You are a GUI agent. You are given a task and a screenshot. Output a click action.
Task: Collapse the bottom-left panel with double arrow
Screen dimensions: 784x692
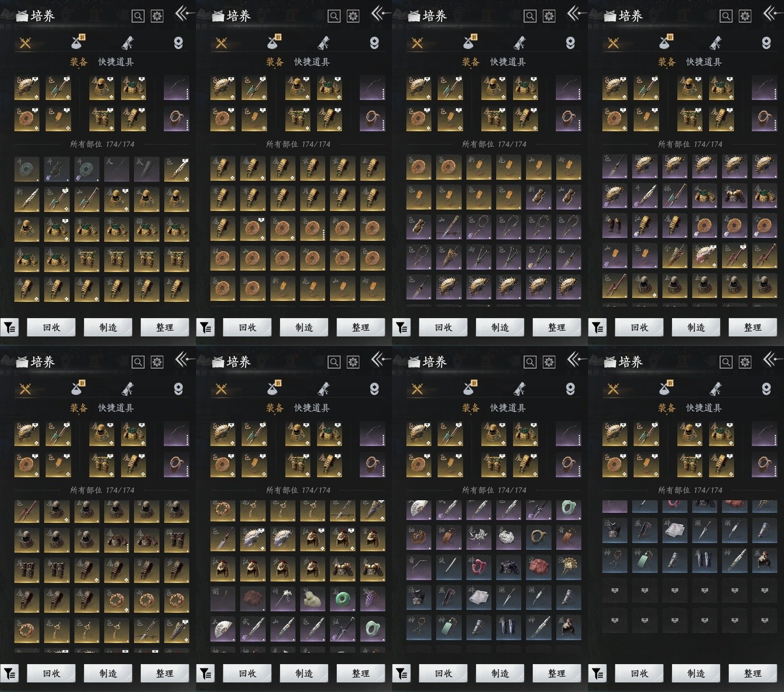click(184, 359)
